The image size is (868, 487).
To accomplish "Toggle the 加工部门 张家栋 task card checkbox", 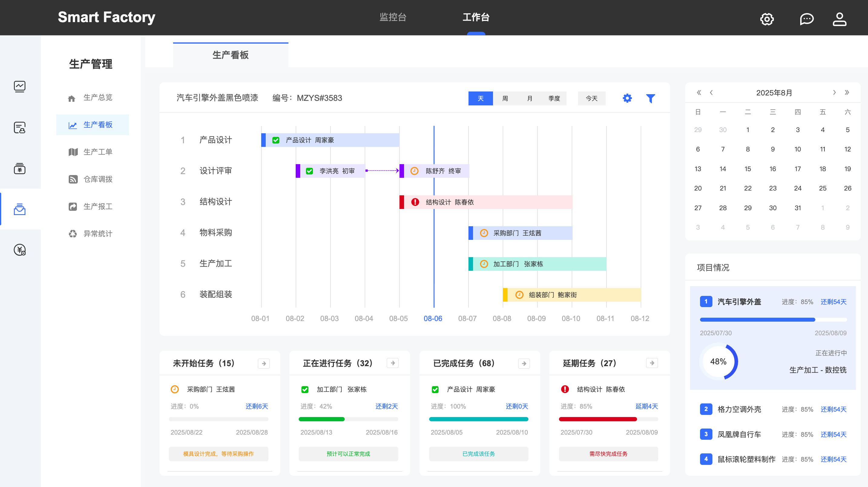I will point(304,389).
